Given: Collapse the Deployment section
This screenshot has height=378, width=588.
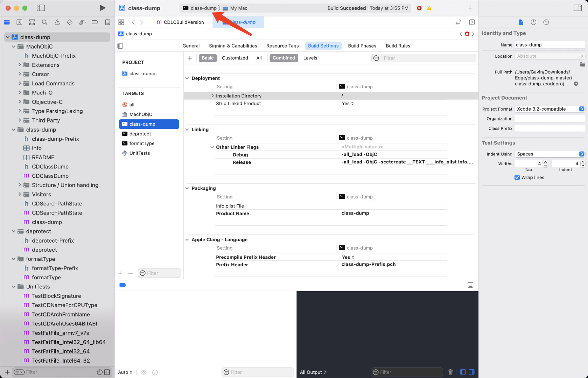Looking at the screenshot, I should [x=187, y=78].
